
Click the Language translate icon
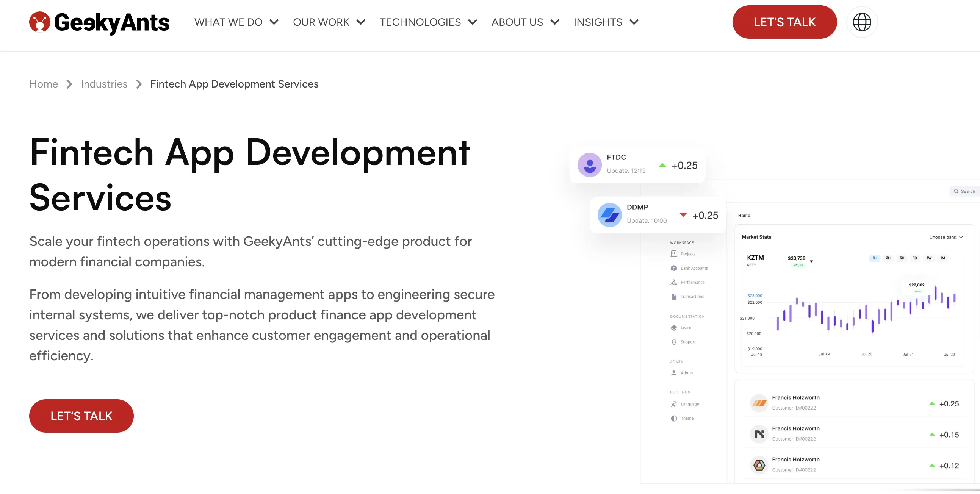[x=674, y=404]
